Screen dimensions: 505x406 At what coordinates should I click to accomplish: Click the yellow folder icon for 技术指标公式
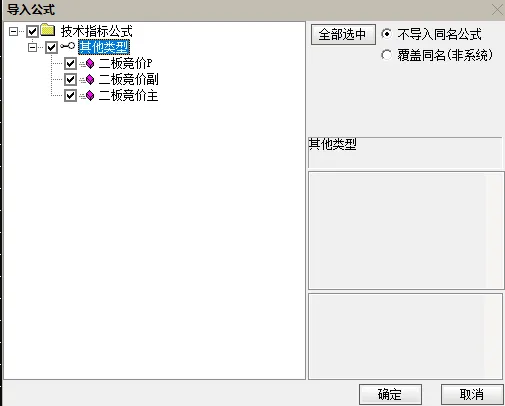48,30
